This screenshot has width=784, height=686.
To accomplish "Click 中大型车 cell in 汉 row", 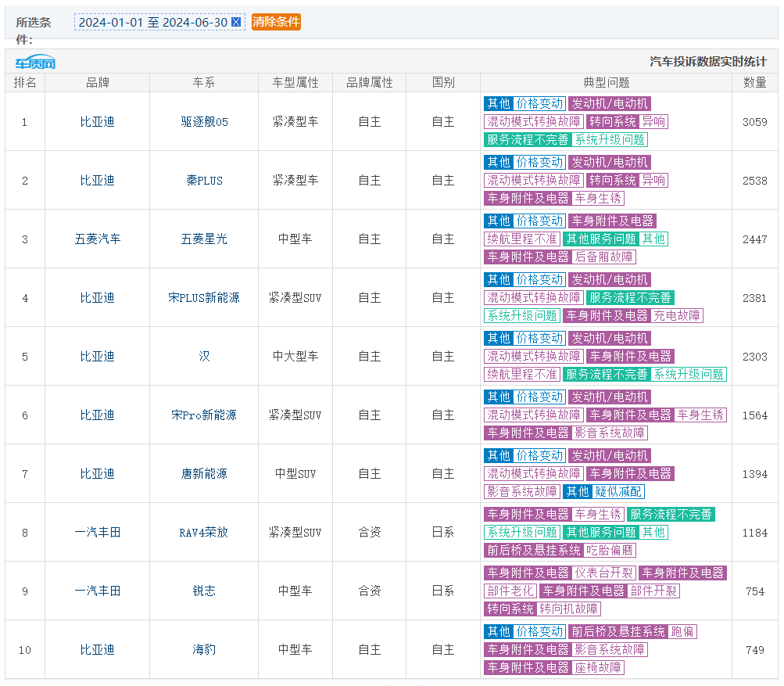I will pos(295,356).
